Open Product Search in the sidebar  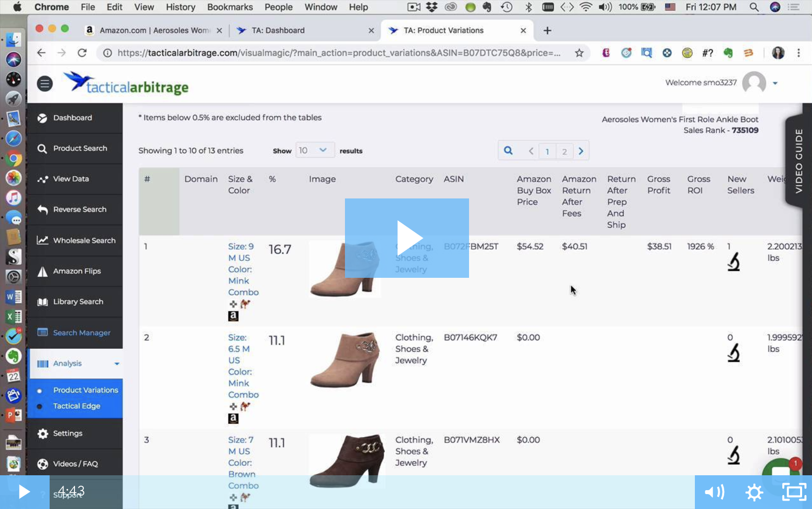click(75, 148)
